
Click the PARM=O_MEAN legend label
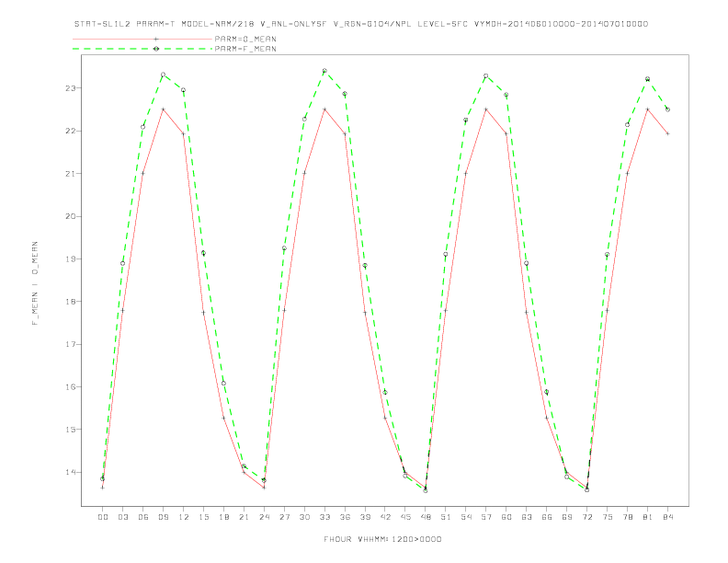pyautogui.click(x=245, y=39)
